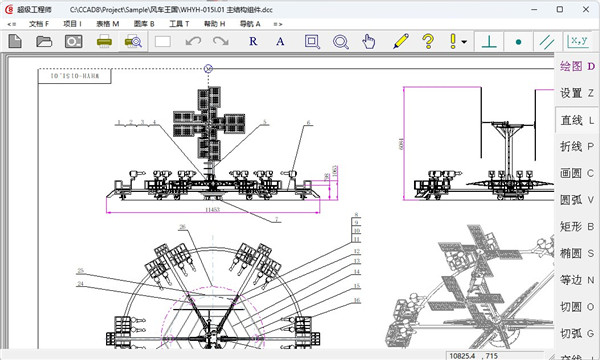600x360 pixels.
Task: Open the 工具 T menu
Action: tap(179, 24)
